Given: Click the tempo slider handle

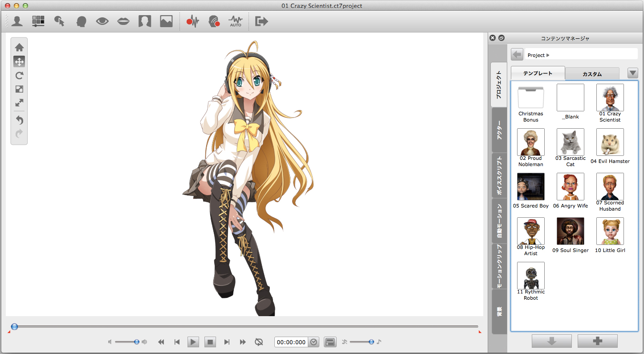Looking at the screenshot, I should [x=371, y=342].
